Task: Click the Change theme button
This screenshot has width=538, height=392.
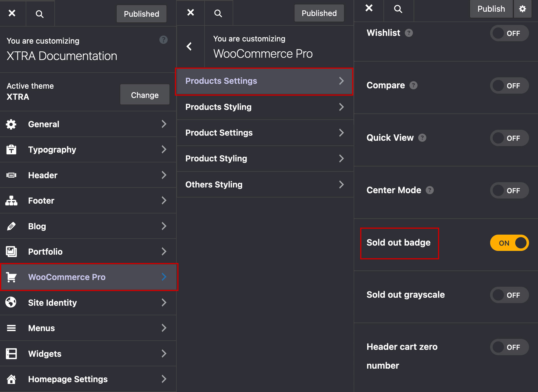Action: click(x=145, y=95)
